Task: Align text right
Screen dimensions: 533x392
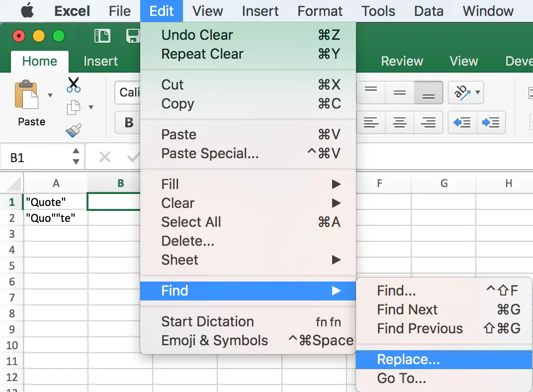Action: point(428,122)
